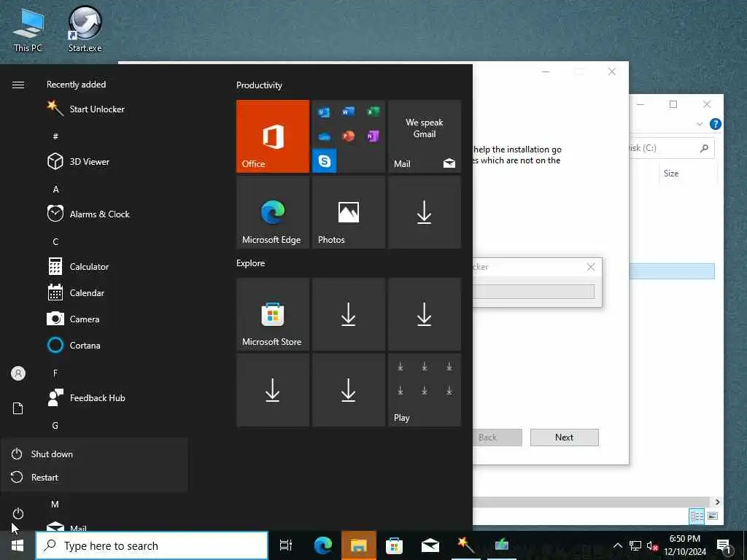This screenshot has height=560, width=747.
Task: Select Restart from power menu
Action: pos(94,477)
